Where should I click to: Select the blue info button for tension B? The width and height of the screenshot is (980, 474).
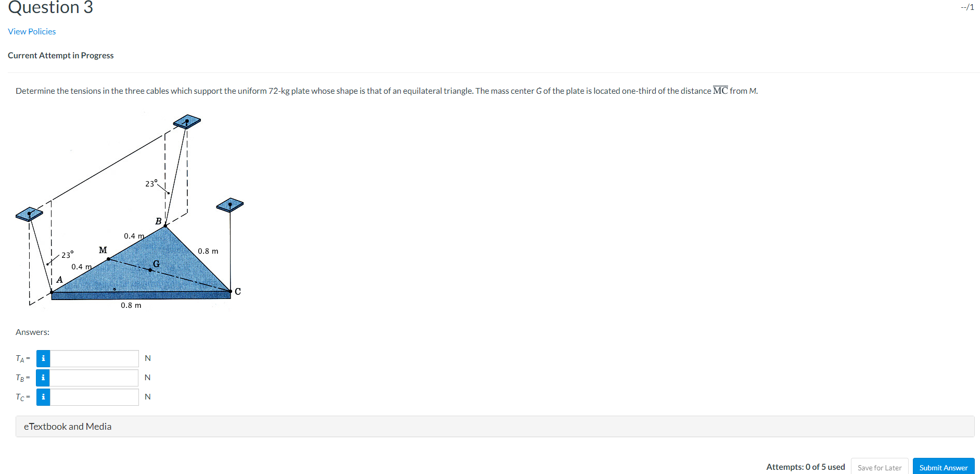[43, 378]
